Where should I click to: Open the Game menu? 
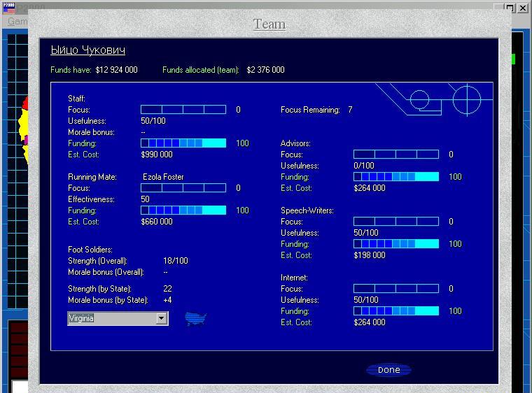[x=17, y=21]
